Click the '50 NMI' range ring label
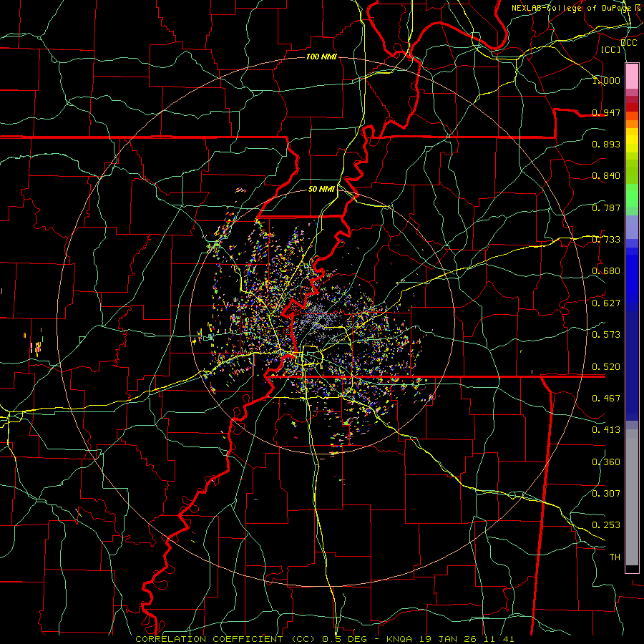The height and width of the screenshot is (644, 644). tap(321, 189)
